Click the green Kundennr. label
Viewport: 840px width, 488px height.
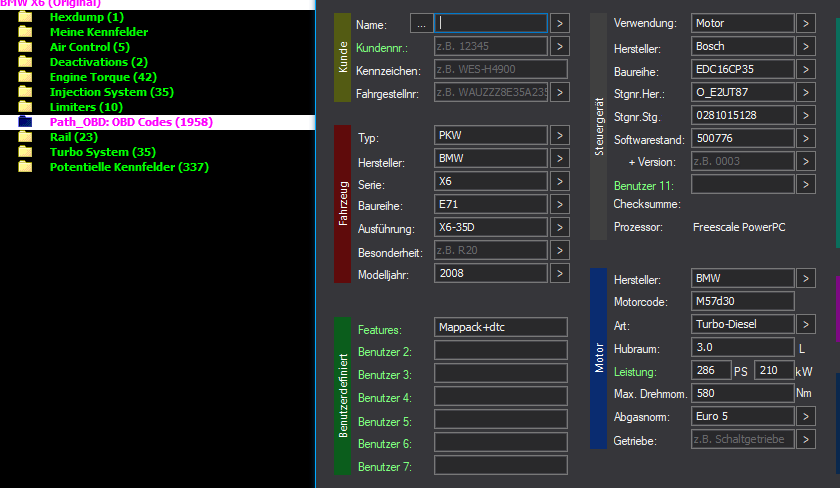(382, 46)
